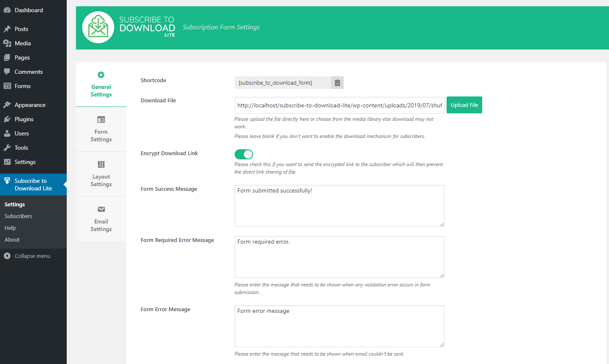Click the 'Encrypt Download Link' label

[169, 153]
